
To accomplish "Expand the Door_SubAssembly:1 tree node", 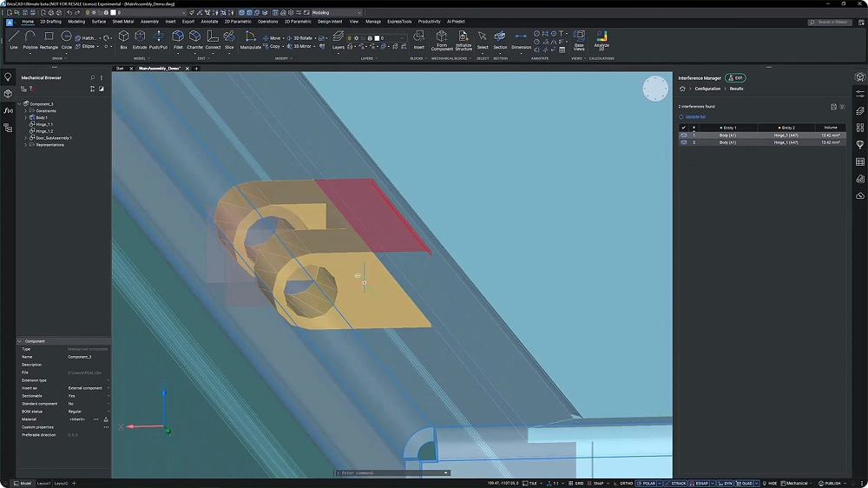I will point(25,138).
